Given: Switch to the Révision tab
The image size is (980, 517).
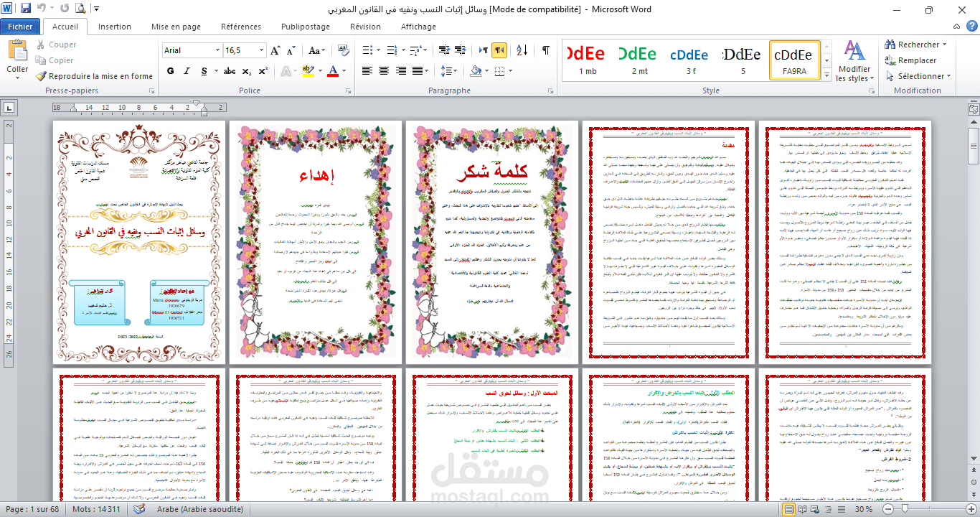Looking at the screenshot, I should (365, 27).
